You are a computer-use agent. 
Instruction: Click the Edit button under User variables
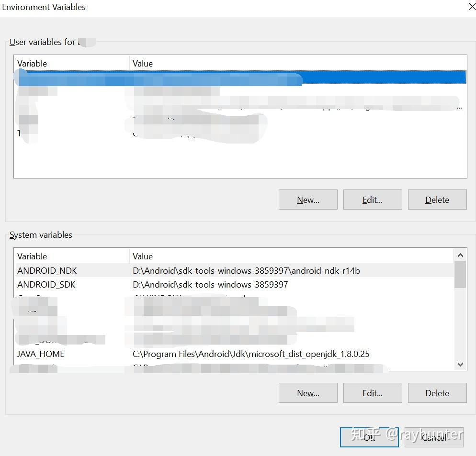pos(372,200)
